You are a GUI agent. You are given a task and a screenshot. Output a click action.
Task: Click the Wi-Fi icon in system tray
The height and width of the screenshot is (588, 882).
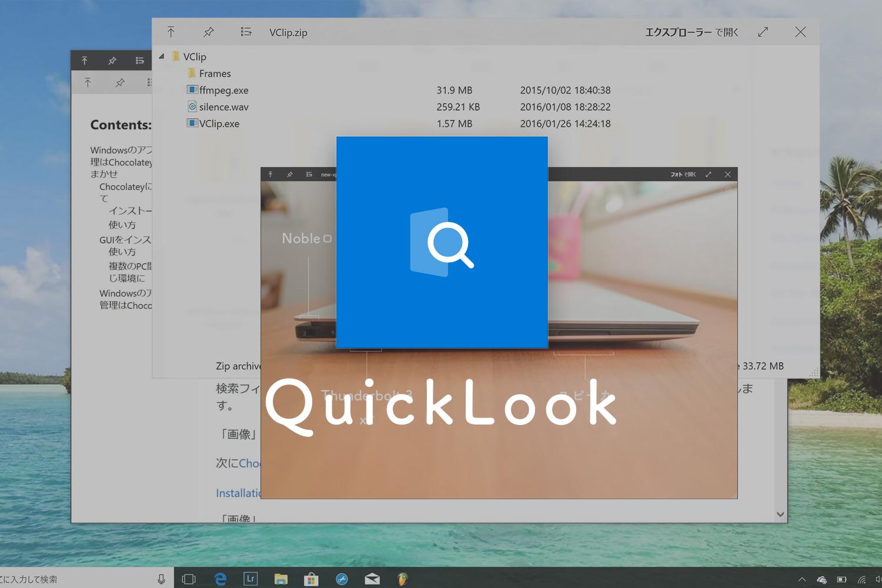862,580
